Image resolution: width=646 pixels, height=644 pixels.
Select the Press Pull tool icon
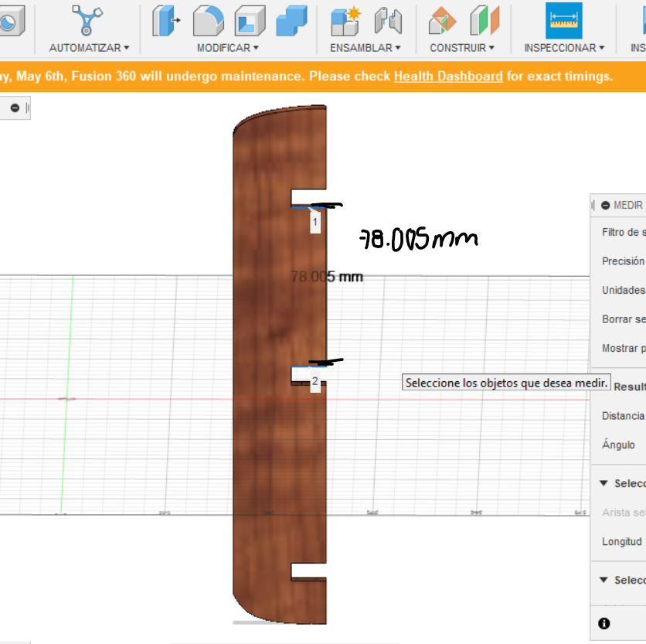pos(166,21)
